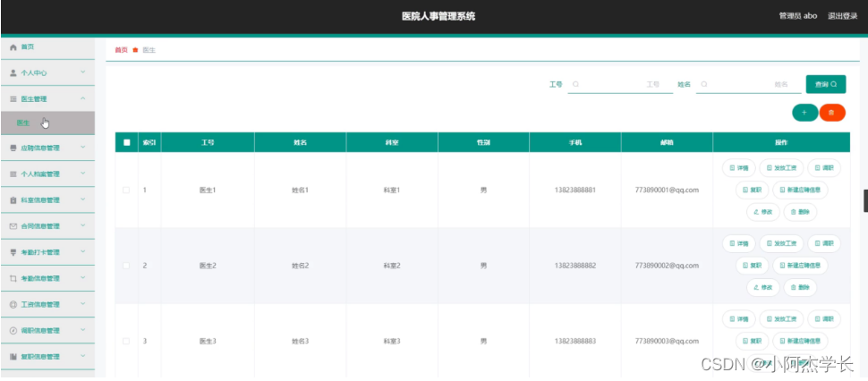Click the 姓名 search input field

click(x=748, y=85)
